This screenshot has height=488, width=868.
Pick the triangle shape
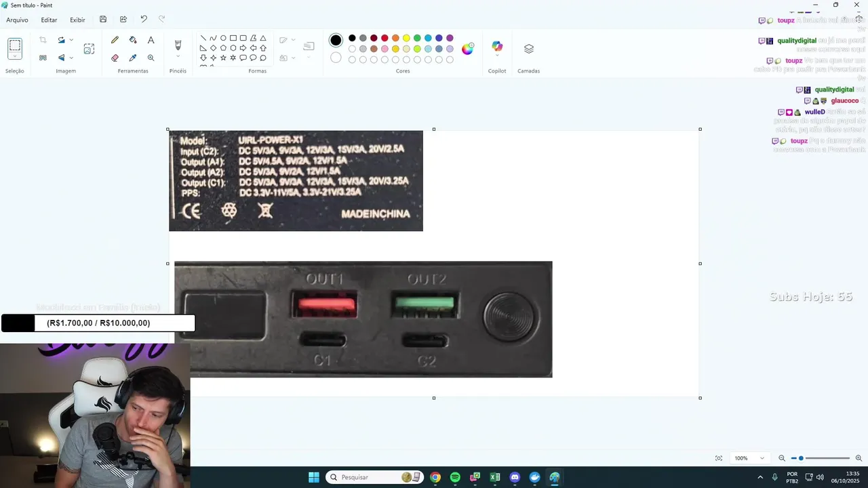tap(263, 38)
